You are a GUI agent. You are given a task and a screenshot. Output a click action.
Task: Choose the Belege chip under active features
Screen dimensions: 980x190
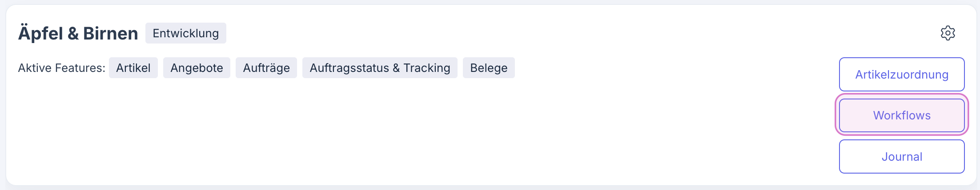point(488,68)
